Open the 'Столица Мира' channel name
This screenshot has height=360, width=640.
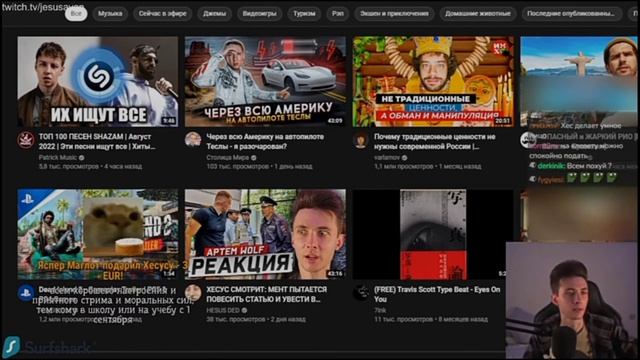228,157
